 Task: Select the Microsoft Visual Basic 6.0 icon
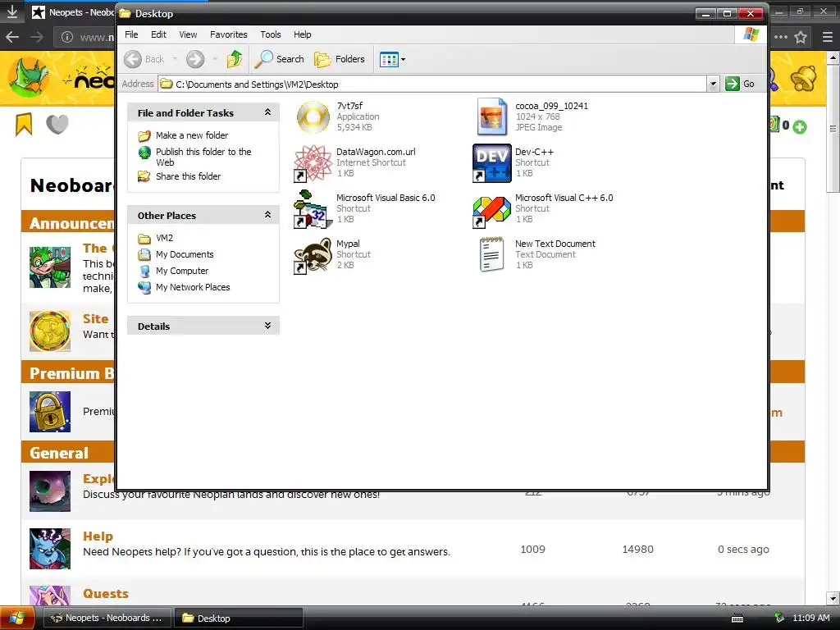pos(313,209)
